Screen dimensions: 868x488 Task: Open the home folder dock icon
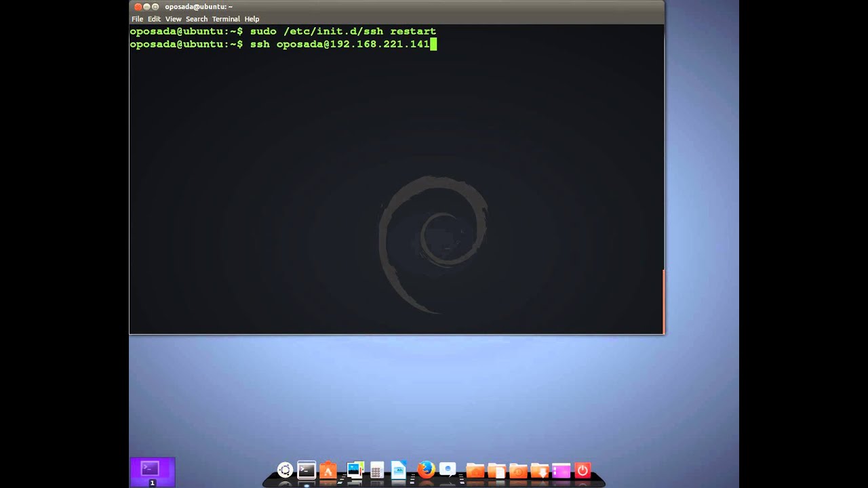tap(475, 470)
